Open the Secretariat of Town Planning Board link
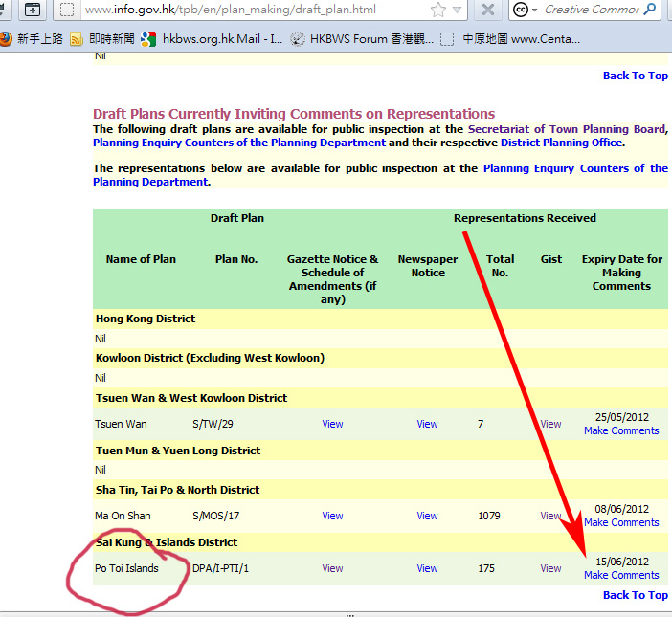 click(566, 129)
